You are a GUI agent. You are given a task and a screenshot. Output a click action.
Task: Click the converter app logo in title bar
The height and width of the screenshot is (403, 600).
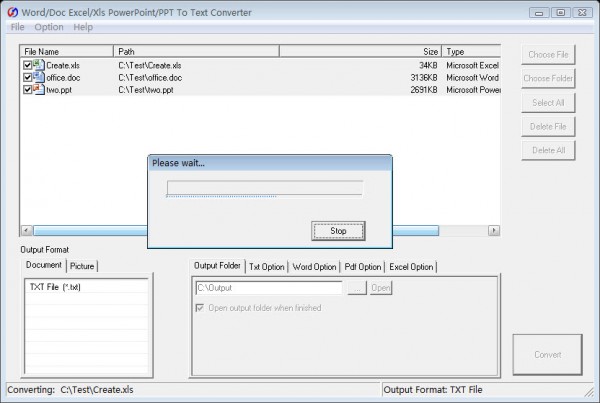[12, 12]
